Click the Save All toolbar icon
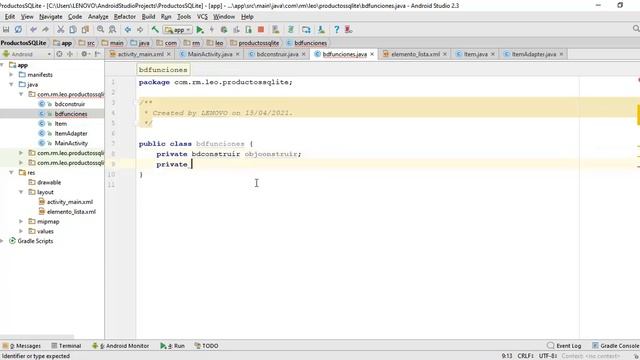This screenshot has height=360, width=640. 6,29
